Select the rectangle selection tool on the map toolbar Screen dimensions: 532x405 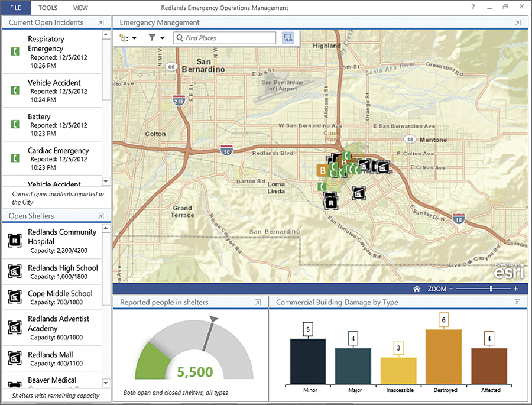[288, 37]
